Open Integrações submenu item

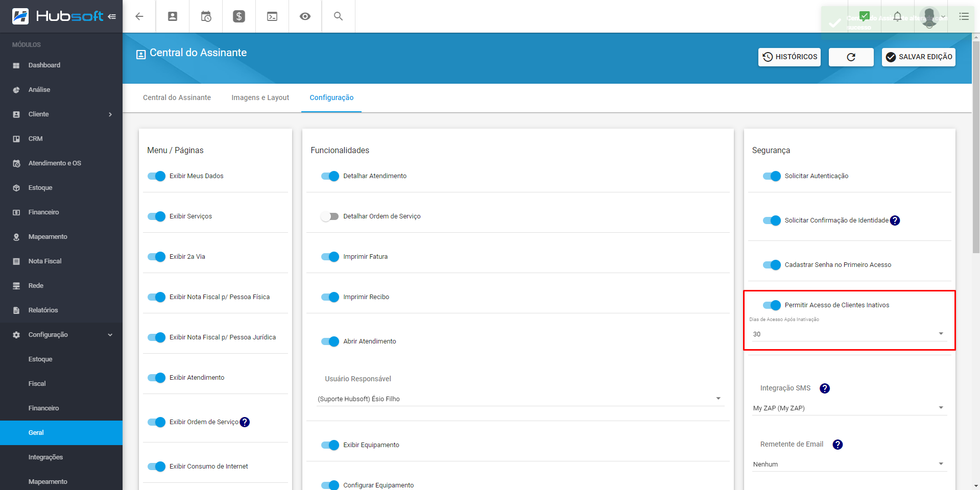click(61, 457)
